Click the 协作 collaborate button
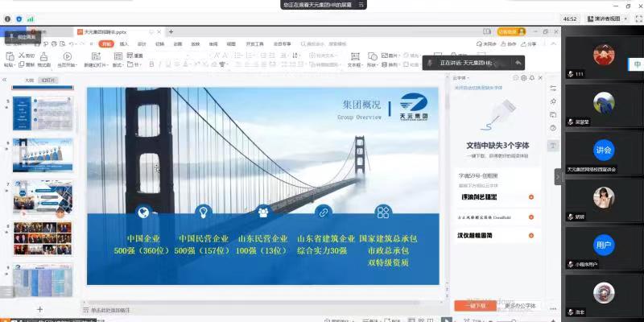The height and width of the screenshot is (322, 644). [x=508, y=44]
